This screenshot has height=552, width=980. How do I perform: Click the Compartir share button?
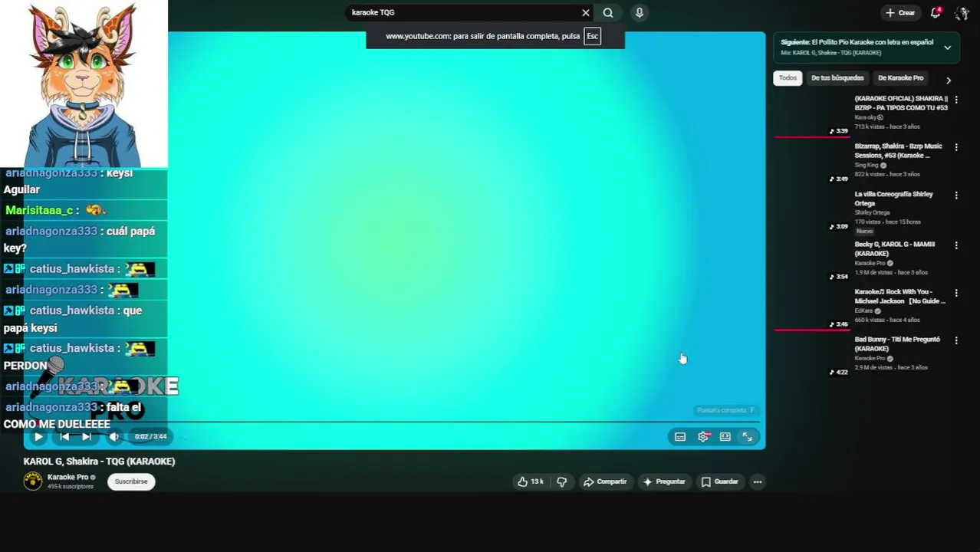(605, 481)
